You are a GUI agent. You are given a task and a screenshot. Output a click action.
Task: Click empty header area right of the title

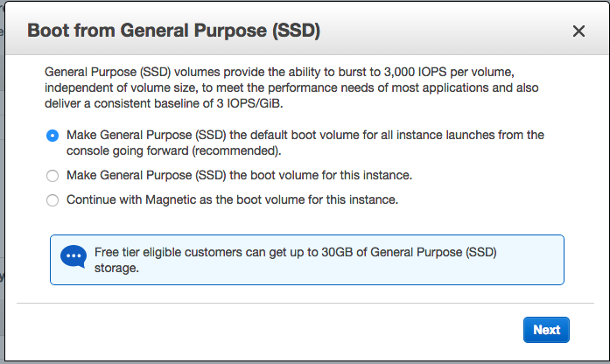[438, 31]
